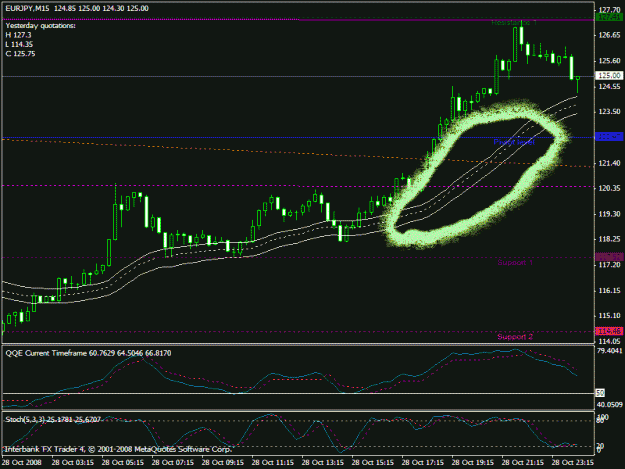The image size is (625, 469).
Task: Click the '28 Oct 07:15' time label
Action: tap(173, 463)
